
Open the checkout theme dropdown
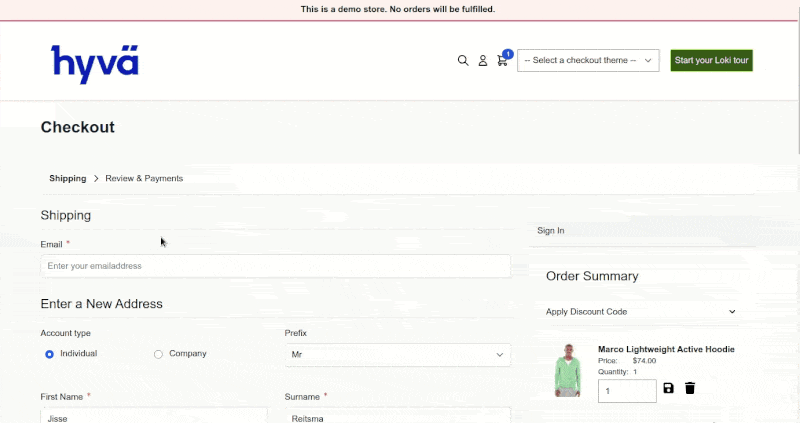coord(588,61)
